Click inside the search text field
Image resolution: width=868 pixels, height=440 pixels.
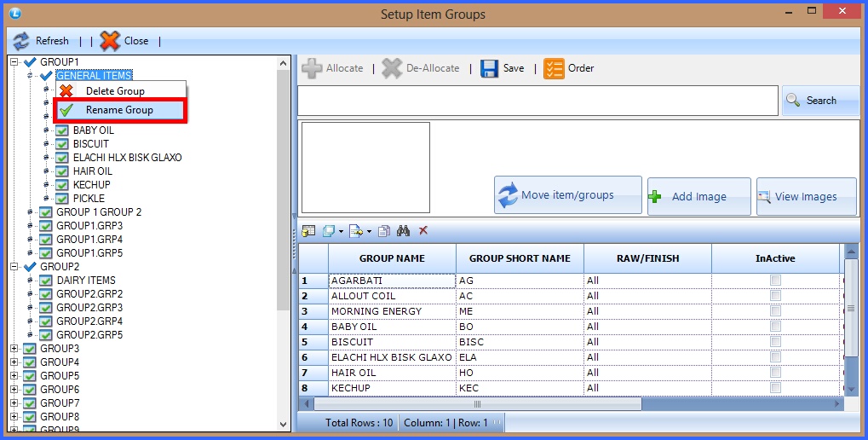537,101
